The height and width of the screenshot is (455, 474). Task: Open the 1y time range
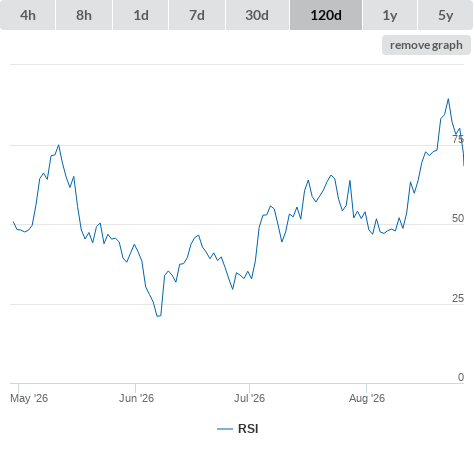[x=390, y=15]
